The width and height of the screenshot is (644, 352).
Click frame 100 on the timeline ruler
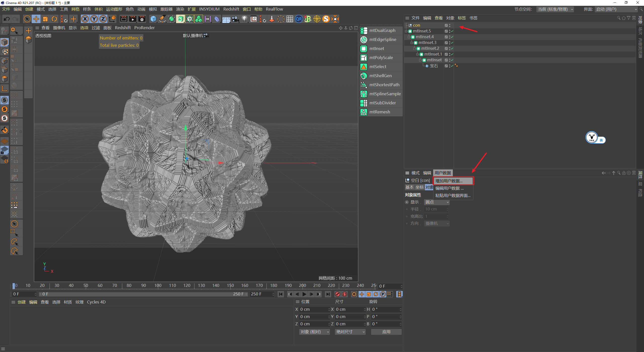pos(158,286)
